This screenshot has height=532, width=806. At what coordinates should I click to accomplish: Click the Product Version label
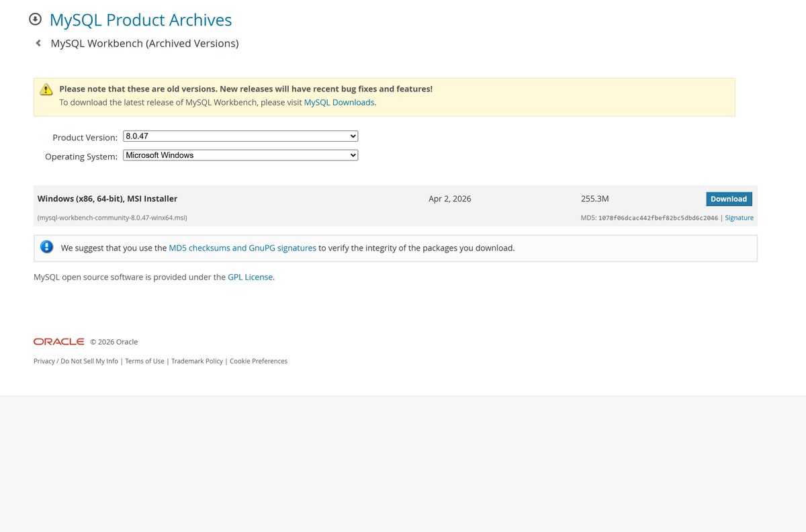pyautogui.click(x=85, y=137)
